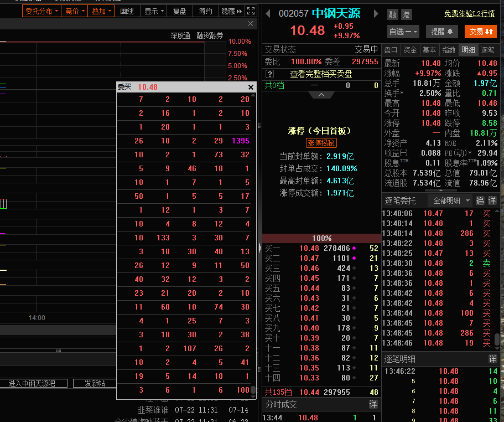
Task: Go to previous stock arrow
Action: 268,13
